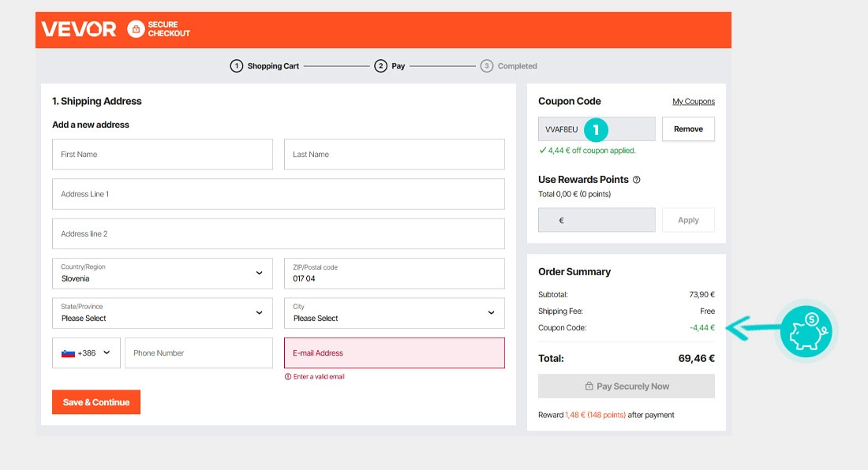Click the '1. Shipping Address' heading
Image resolution: width=868 pixels, height=470 pixels.
point(97,101)
